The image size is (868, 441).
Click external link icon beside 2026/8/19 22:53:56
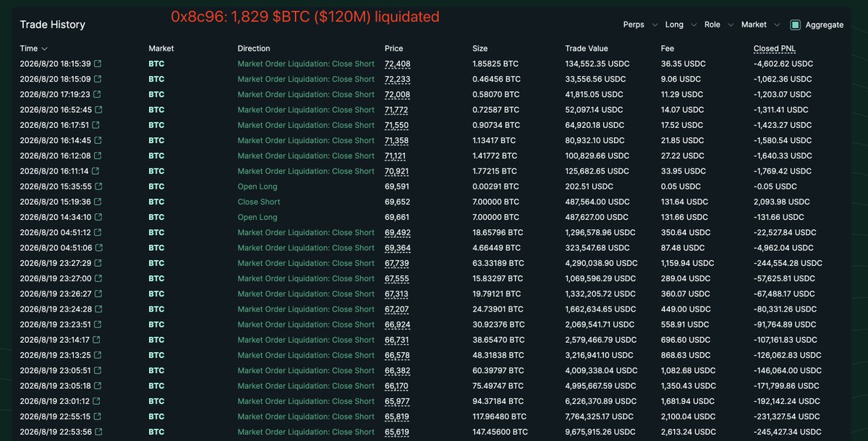coord(98,432)
